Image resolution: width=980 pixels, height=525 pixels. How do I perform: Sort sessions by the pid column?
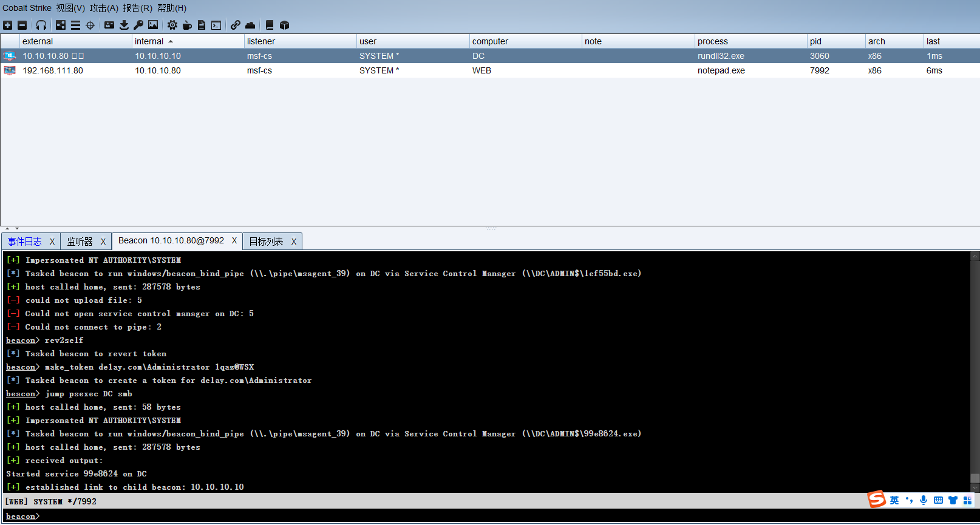coord(836,41)
